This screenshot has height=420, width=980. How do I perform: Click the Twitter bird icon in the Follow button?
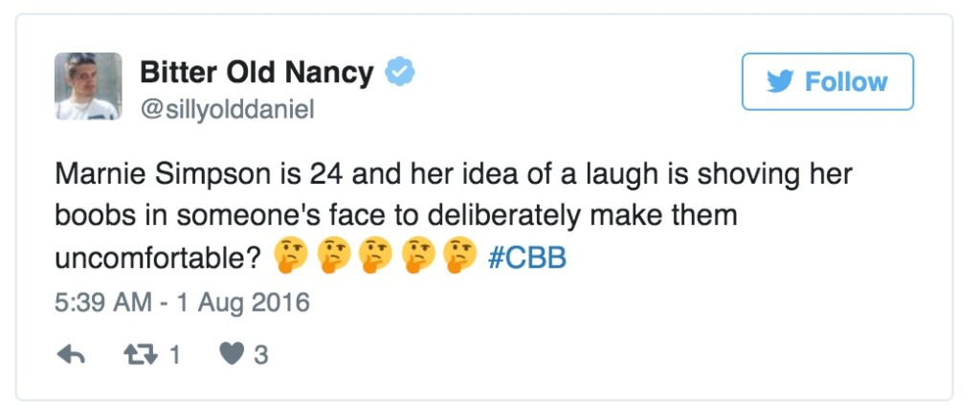click(782, 82)
